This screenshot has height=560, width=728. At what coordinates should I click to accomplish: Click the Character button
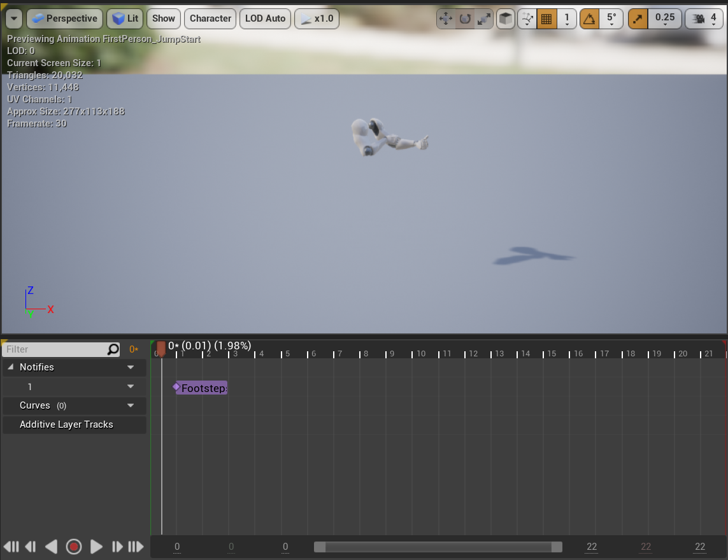click(210, 18)
